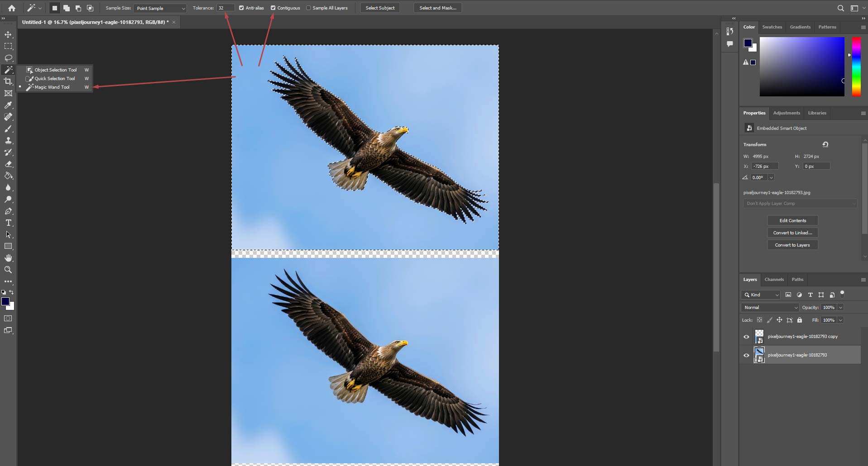Grab the Hand tool
Image resolution: width=868 pixels, height=466 pixels.
(x=8, y=258)
